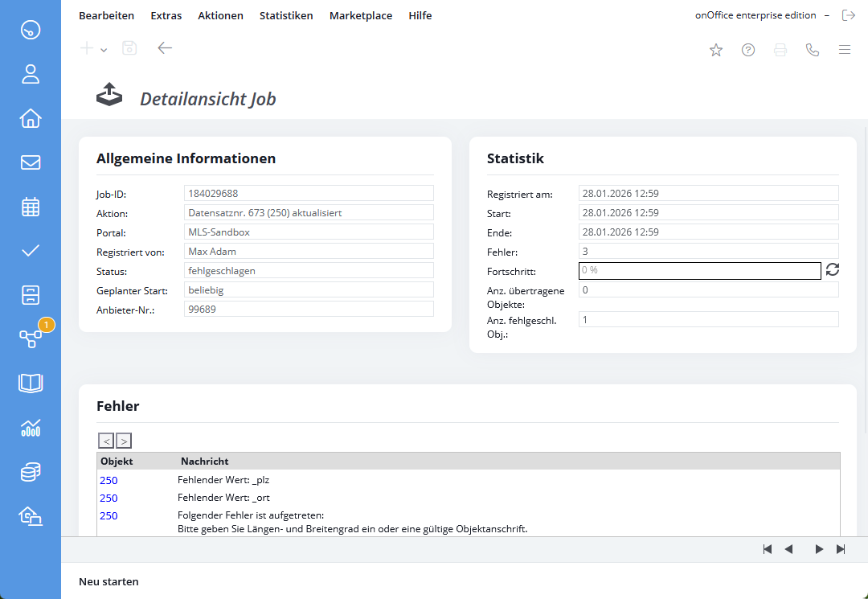This screenshot has height=599, width=868.
Task: Open the Properties house icon
Action: (31, 119)
